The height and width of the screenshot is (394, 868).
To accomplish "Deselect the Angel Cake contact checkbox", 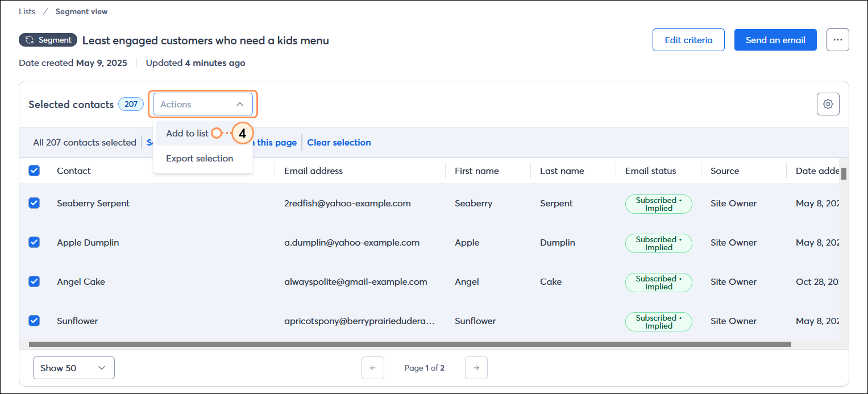I will [x=34, y=281].
